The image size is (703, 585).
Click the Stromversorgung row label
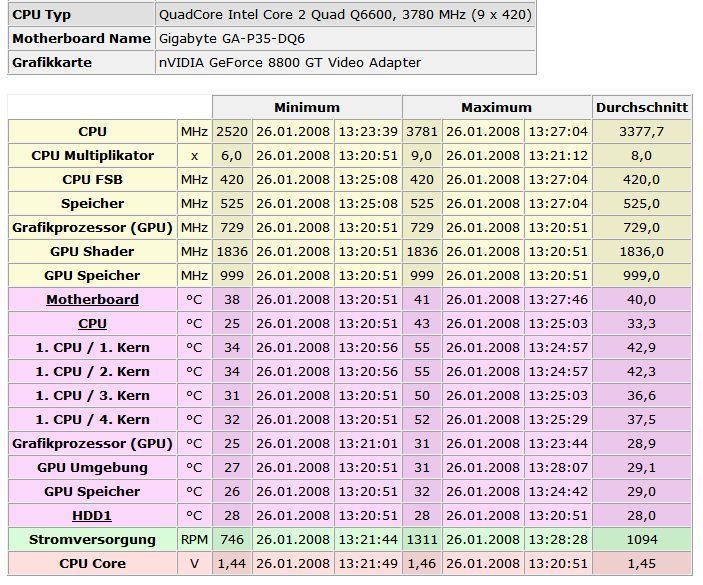[x=92, y=540]
